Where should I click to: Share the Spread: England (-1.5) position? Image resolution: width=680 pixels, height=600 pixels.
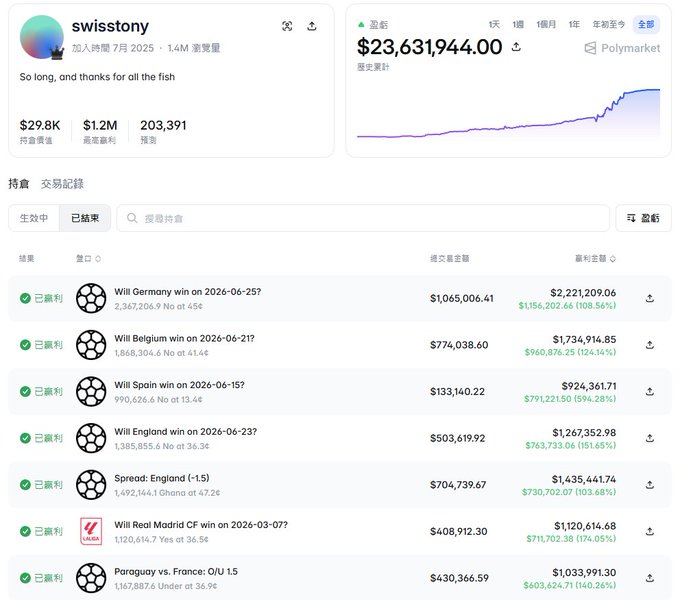coord(649,485)
